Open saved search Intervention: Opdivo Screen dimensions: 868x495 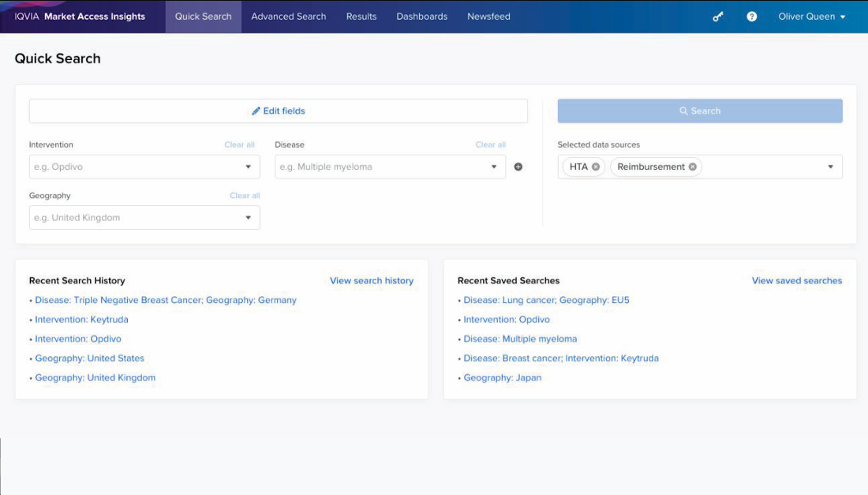pyautogui.click(x=507, y=320)
